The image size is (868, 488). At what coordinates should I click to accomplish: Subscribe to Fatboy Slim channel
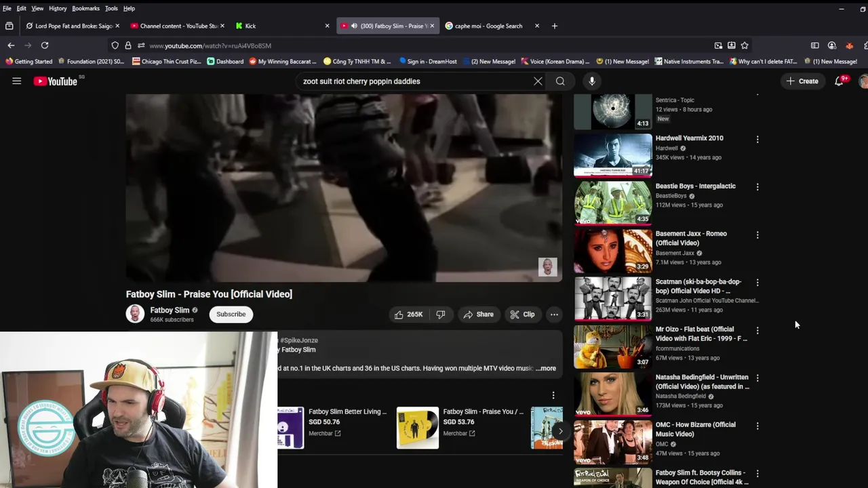tap(231, 314)
